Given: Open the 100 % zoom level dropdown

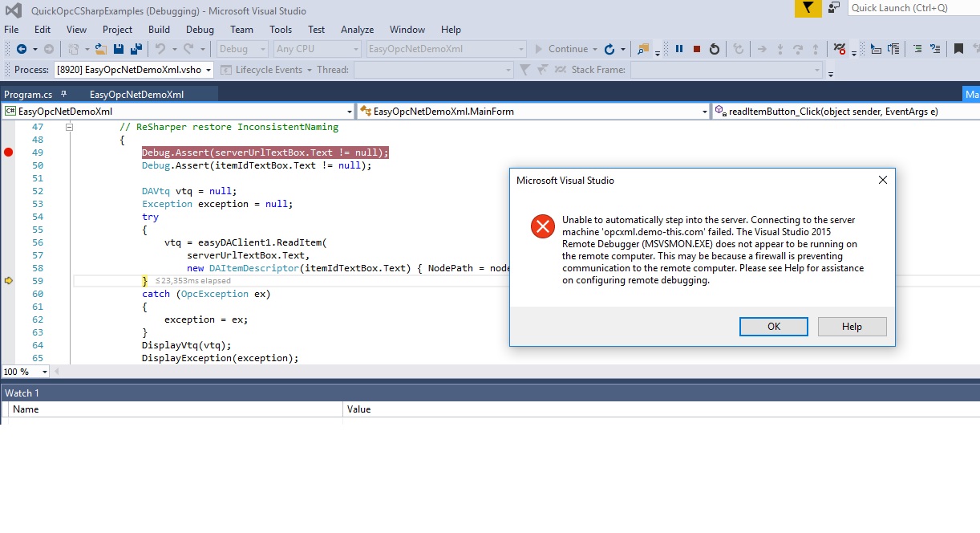Looking at the screenshot, I should [x=26, y=372].
